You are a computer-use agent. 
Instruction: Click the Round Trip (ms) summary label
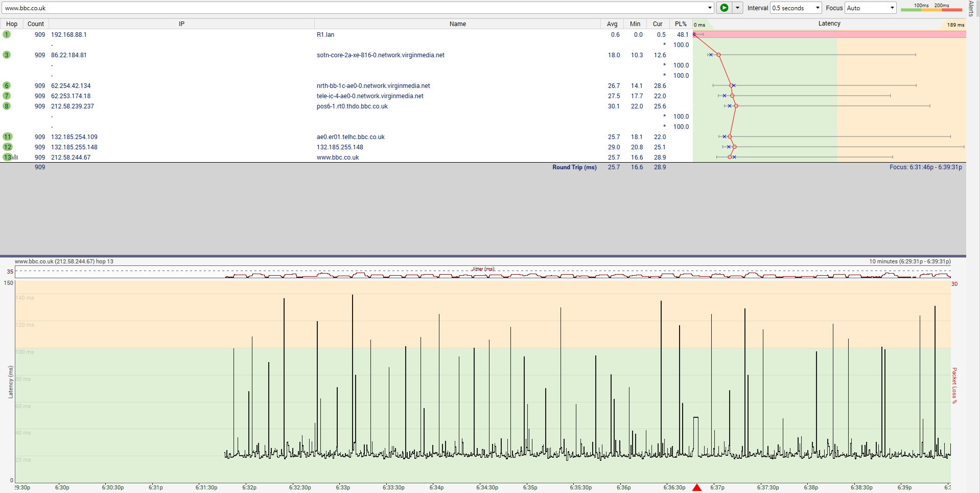tap(574, 167)
